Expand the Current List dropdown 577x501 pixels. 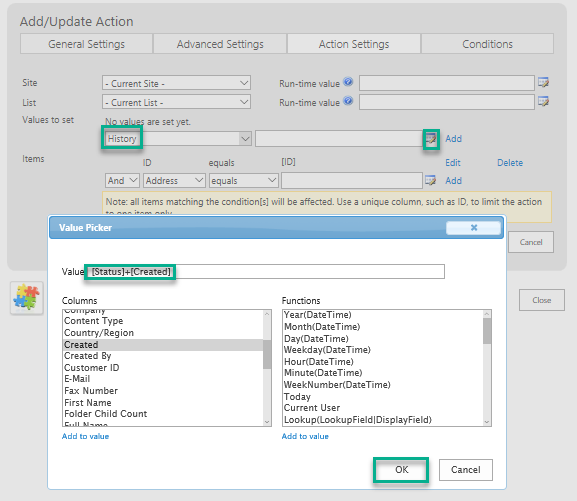[176, 102]
